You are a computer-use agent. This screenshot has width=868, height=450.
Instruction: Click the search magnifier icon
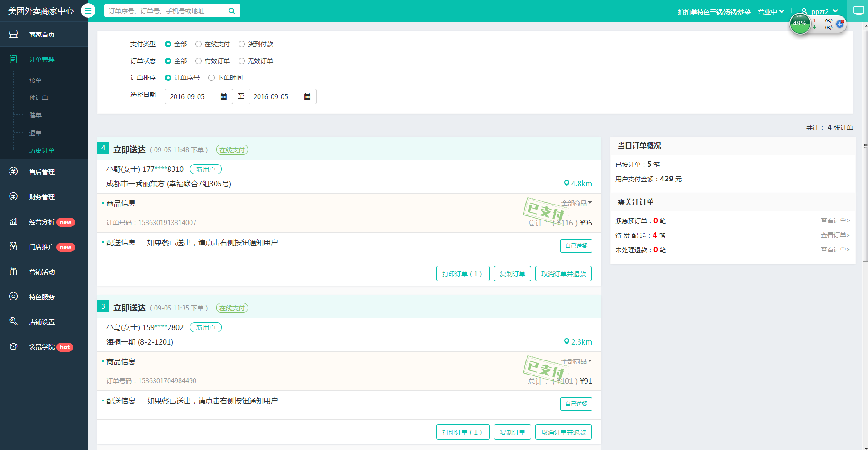[232, 11]
